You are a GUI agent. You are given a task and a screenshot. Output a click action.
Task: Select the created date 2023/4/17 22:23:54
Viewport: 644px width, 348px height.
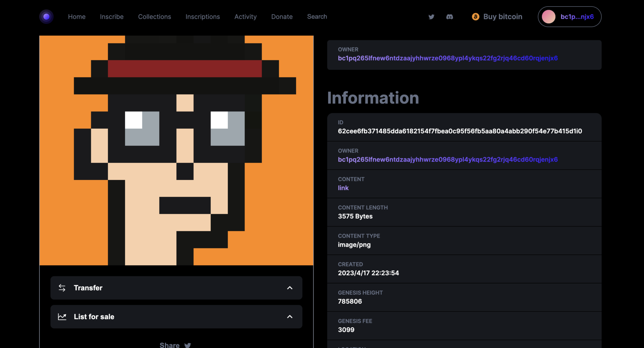(368, 273)
